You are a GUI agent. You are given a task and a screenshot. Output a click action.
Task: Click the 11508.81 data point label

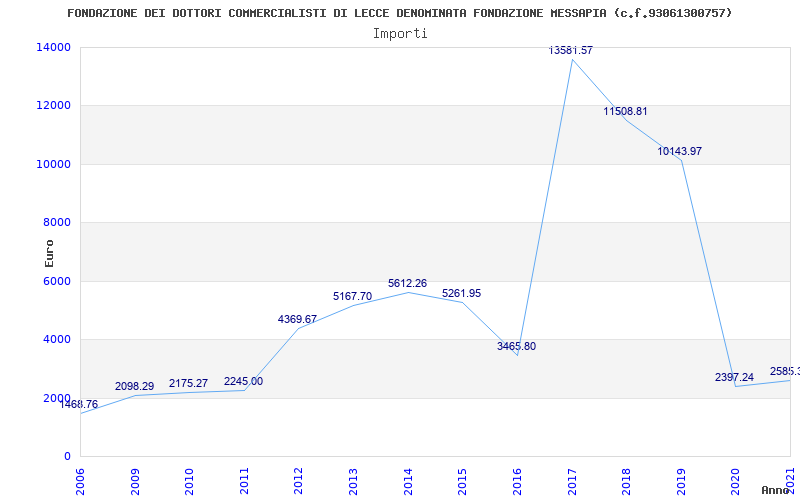coord(625,111)
